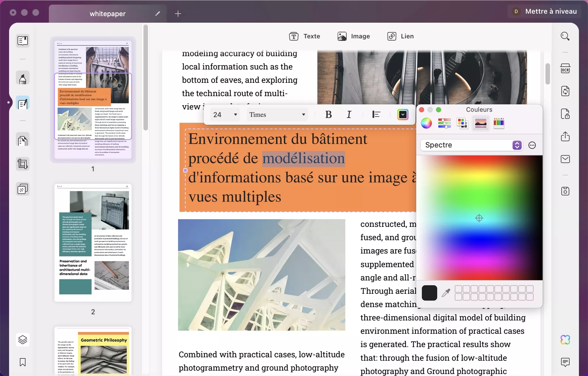Screen dimensions: 588x376
Task: Open the Layers panel icon
Action: point(23,339)
